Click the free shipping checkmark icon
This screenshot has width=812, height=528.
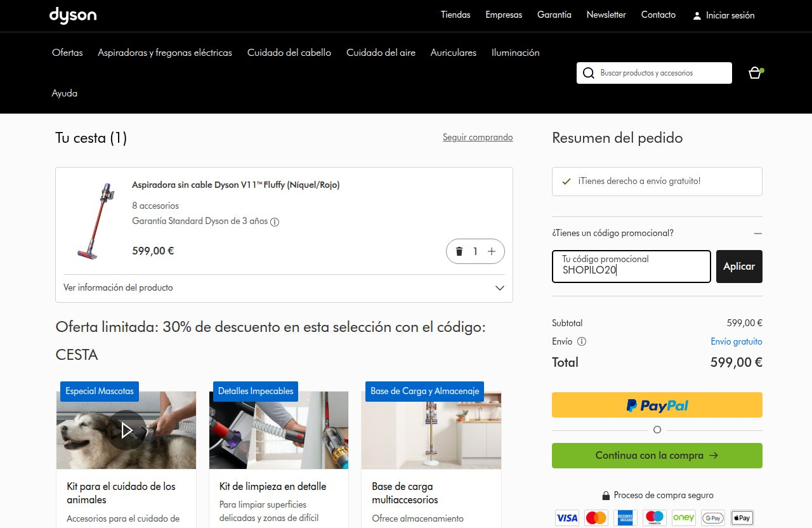click(x=566, y=181)
